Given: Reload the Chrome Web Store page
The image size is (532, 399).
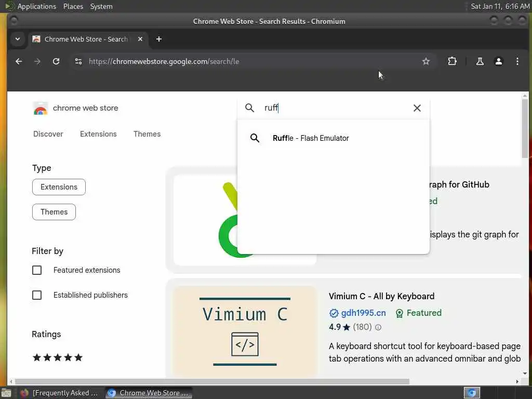Looking at the screenshot, I should point(56,61).
